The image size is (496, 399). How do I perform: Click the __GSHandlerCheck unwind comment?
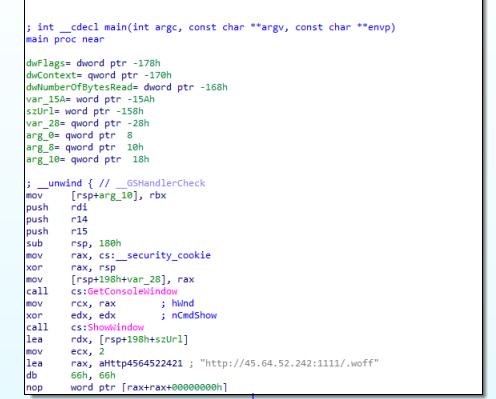pyautogui.click(x=116, y=183)
